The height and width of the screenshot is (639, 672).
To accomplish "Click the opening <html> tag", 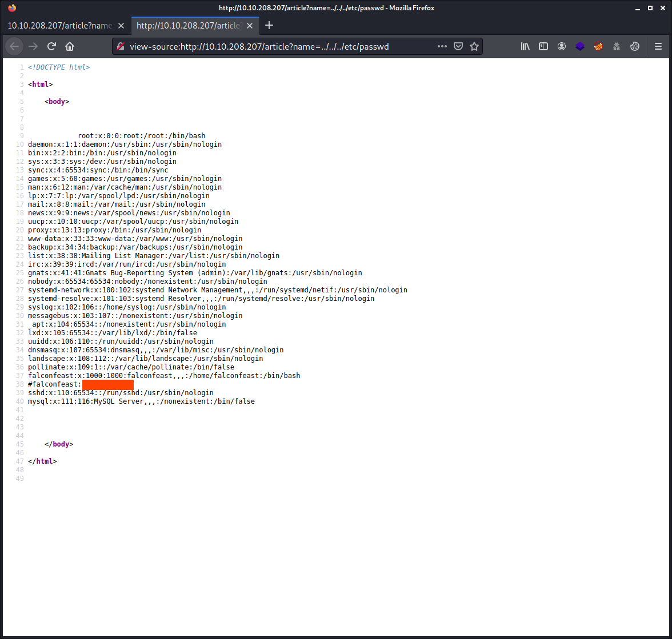I will point(40,85).
